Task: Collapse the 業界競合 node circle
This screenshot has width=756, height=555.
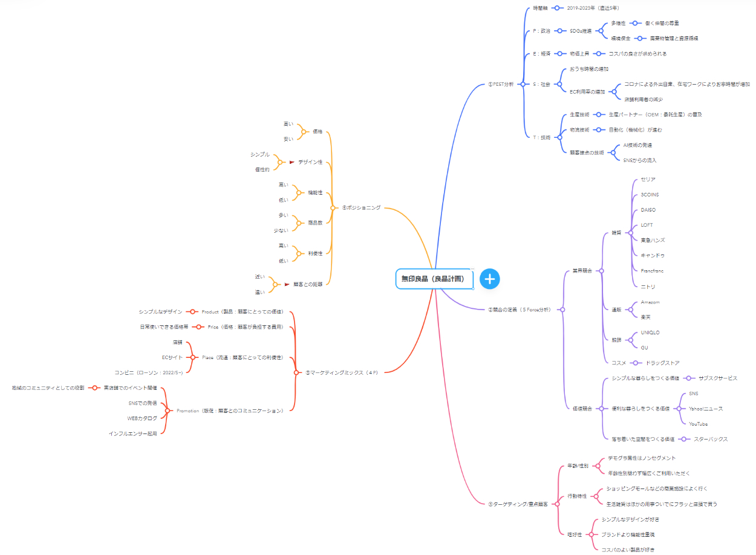Action: click(601, 271)
